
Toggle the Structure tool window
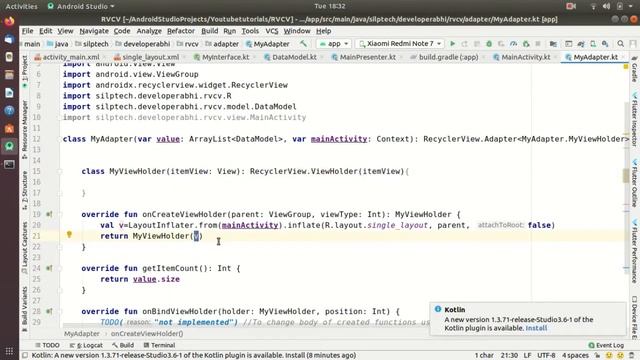tap(24, 190)
